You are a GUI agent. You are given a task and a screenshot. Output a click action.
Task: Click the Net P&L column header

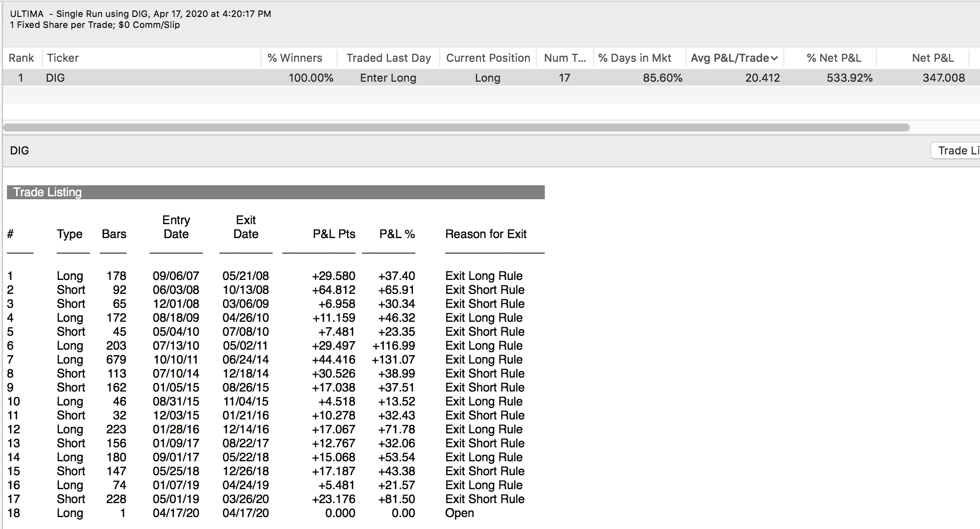(x=932, y=58)
